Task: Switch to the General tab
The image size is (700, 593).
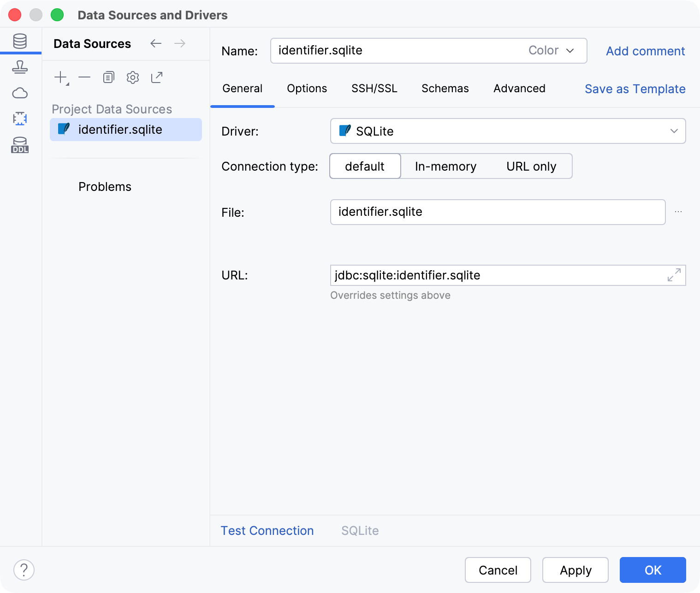Action: click(x=242, y=89)
